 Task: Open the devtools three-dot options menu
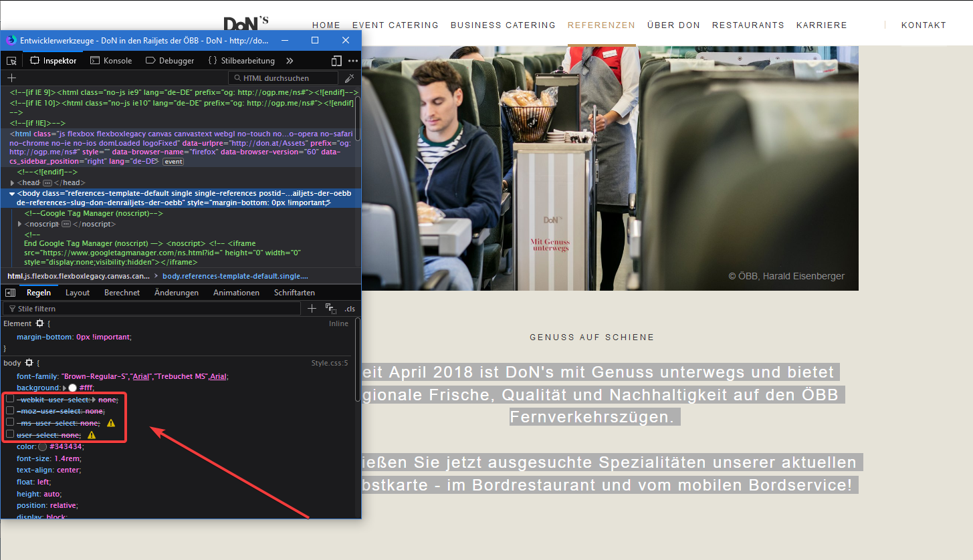353,61
